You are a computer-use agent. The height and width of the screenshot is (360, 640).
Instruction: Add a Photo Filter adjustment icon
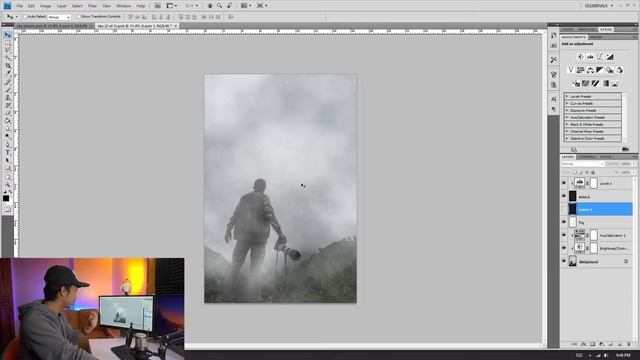coord(609,70)
